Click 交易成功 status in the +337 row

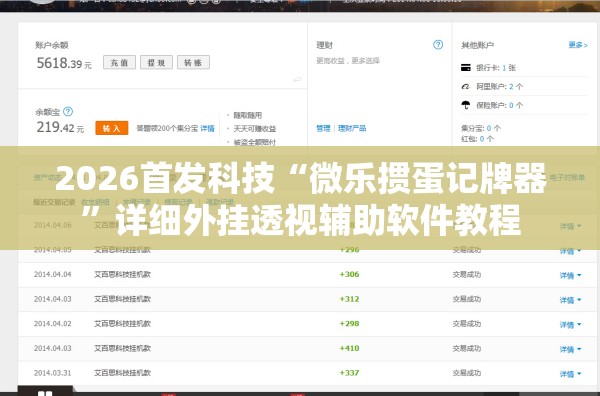pyautogui.click(x=466, y=373)
